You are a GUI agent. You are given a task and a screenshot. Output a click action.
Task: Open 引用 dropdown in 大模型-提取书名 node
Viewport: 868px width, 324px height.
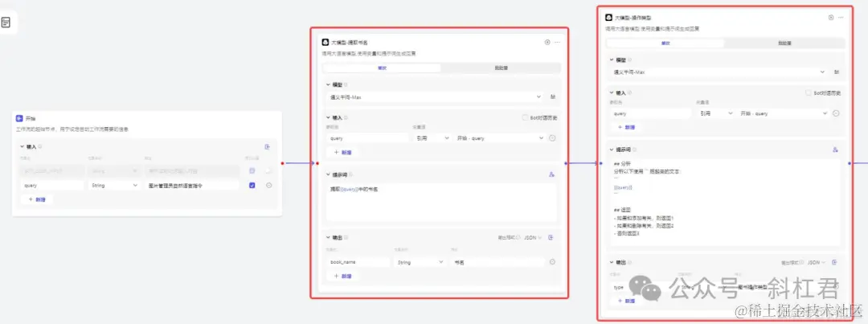(x=432, y=138)
